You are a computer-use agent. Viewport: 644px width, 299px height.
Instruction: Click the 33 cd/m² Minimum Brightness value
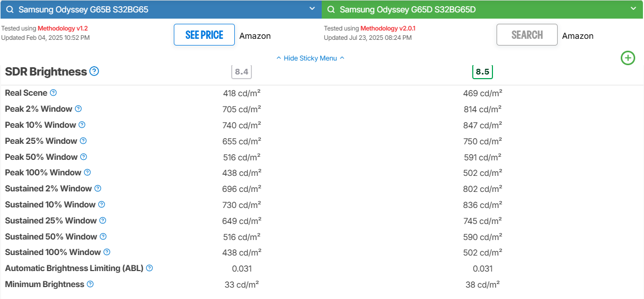pyautogui.click(x=242, y=285)
